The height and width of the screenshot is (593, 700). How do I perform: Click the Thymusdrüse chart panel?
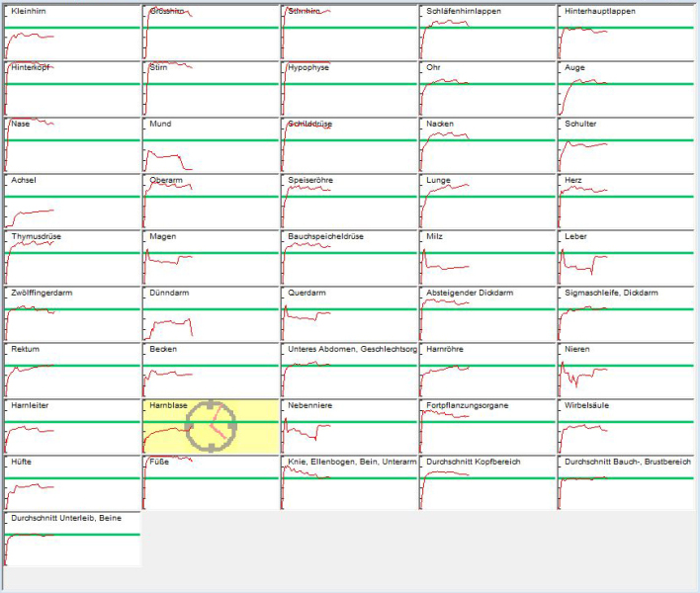click(72, 258)
